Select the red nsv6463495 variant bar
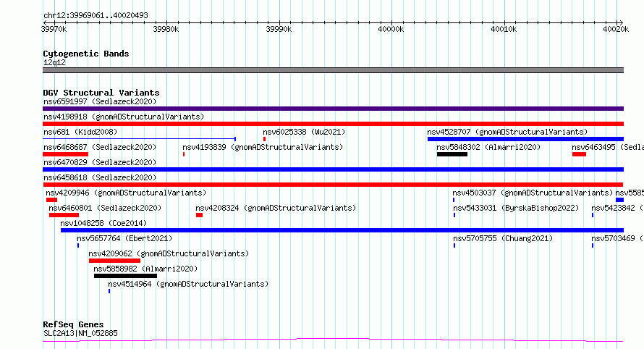This screenshot has width=644, height=349. 579,154
